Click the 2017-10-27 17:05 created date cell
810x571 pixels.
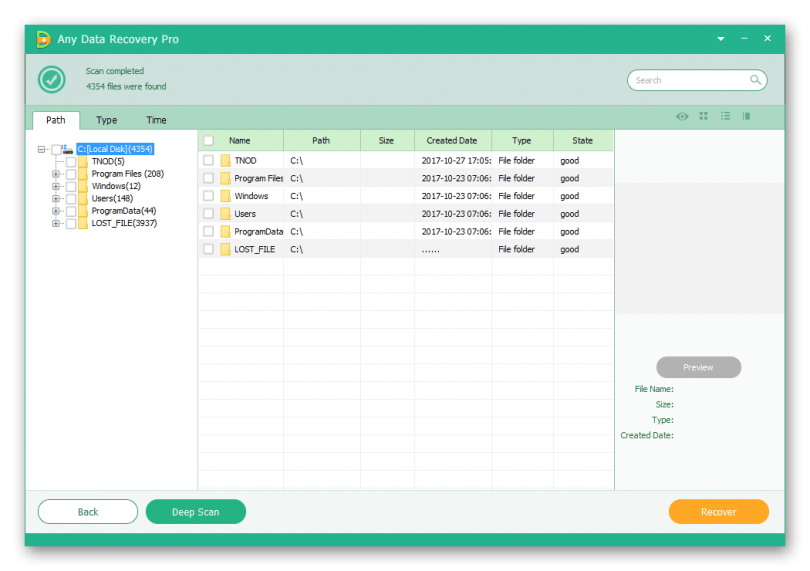click(456, 161)
